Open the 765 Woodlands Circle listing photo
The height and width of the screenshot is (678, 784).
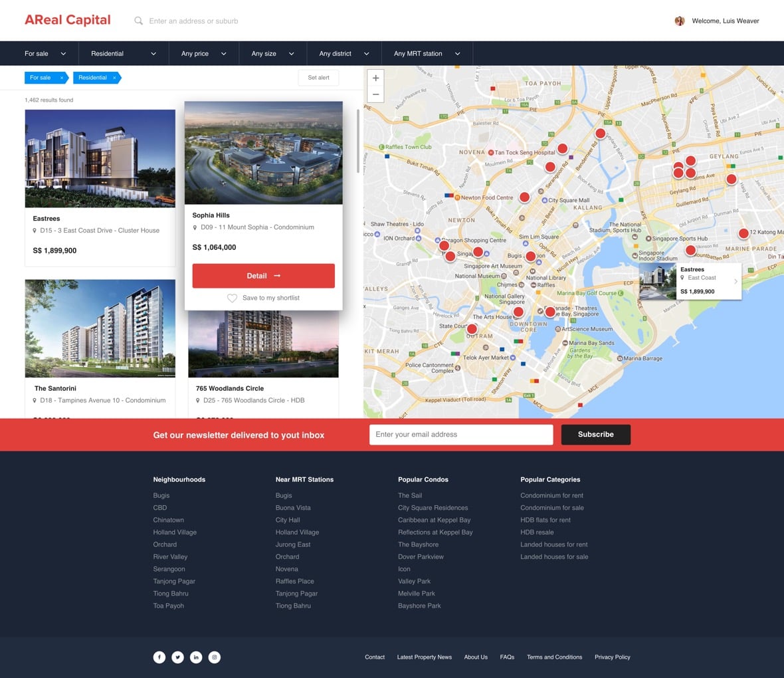264,344
